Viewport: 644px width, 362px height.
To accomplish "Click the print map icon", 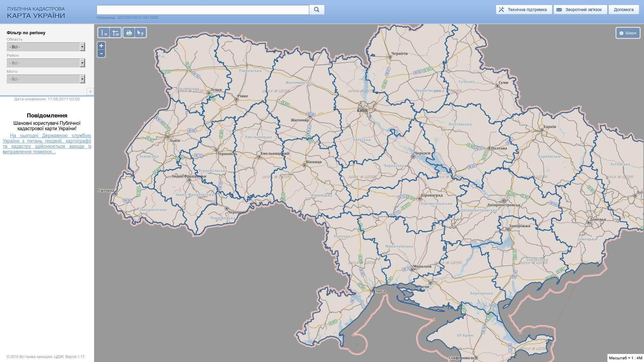I will (x=129, y=33).
